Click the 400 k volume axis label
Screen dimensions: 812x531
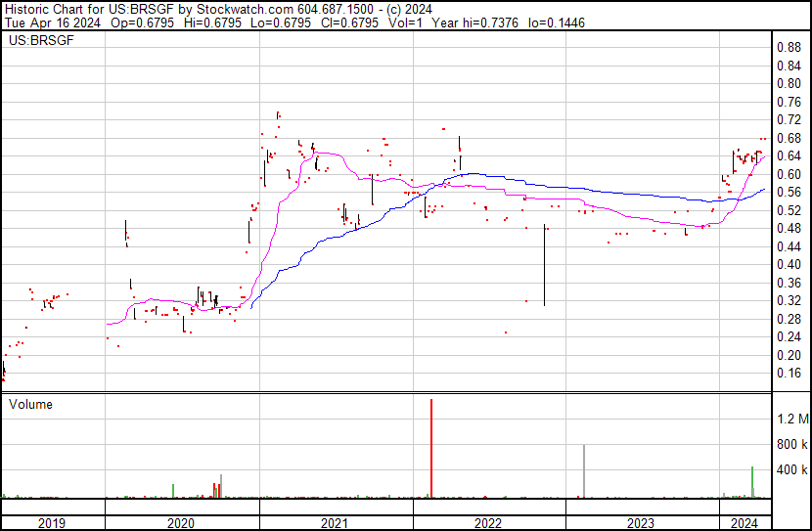pyautogui.click(x=791, y=470)
